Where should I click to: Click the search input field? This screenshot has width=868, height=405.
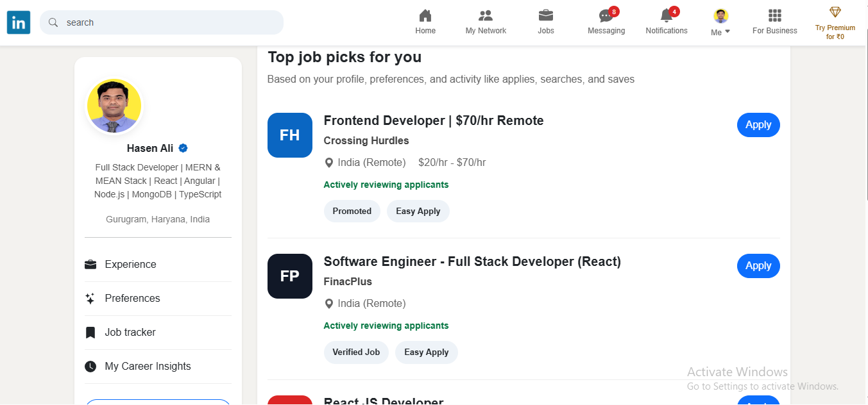pyautogui.click(x=162, y=22)
